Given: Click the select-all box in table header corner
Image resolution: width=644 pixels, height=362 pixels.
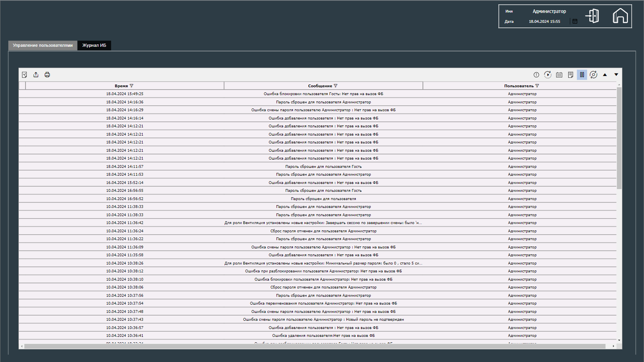Looking at the screenshot, I should click(22, 86).
